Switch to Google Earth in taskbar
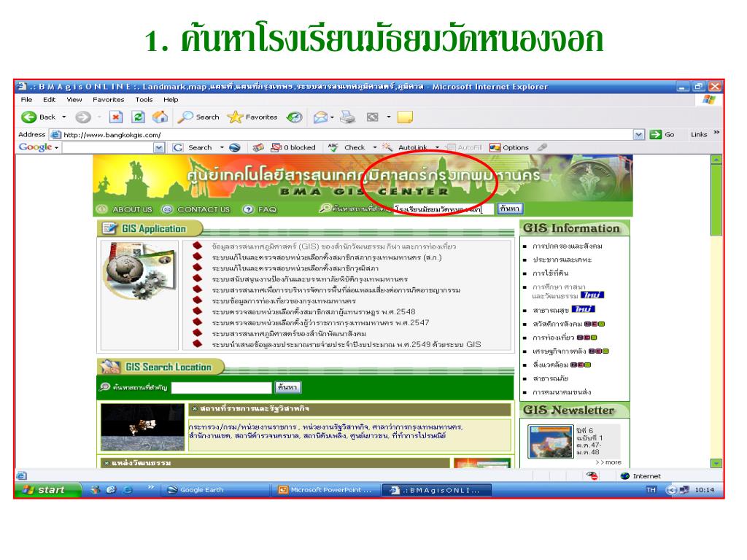747x560 pixels. (217, 490)
